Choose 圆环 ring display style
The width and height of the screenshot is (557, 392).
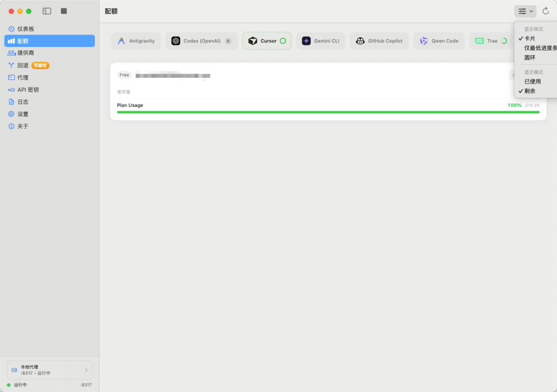(x=530, y=58)
